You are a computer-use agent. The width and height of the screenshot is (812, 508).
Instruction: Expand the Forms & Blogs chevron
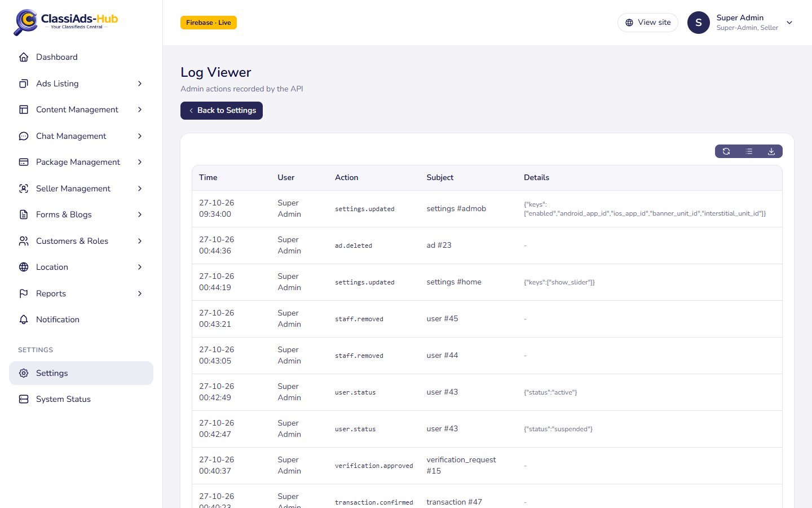tap(140, 214)
